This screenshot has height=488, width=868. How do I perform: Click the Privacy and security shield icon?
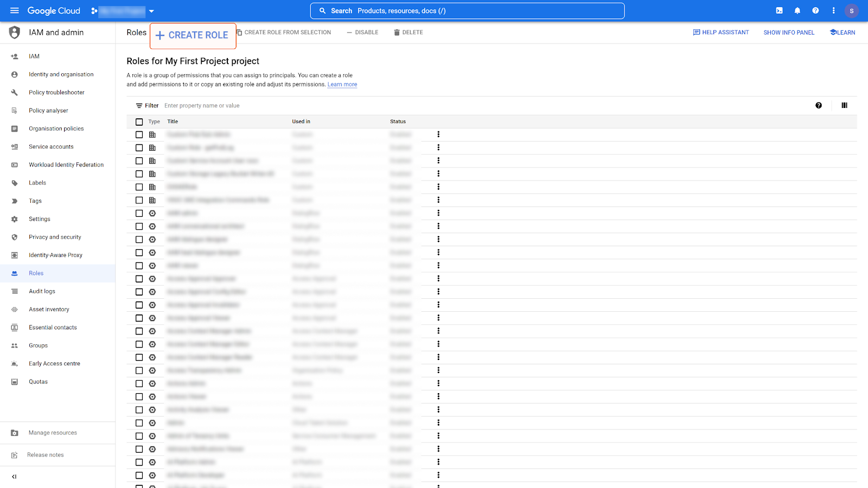click(x=15, y=237)
